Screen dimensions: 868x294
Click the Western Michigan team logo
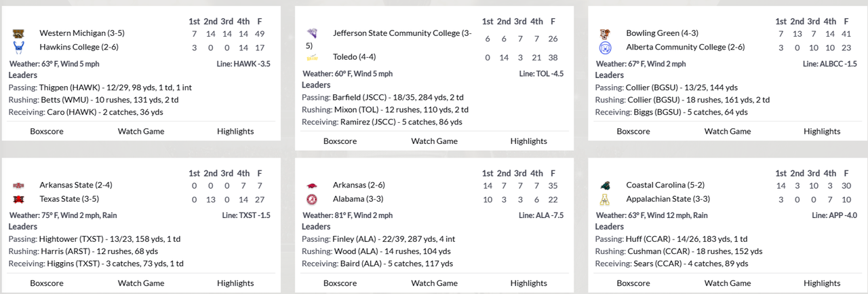[x=18, y=33]
